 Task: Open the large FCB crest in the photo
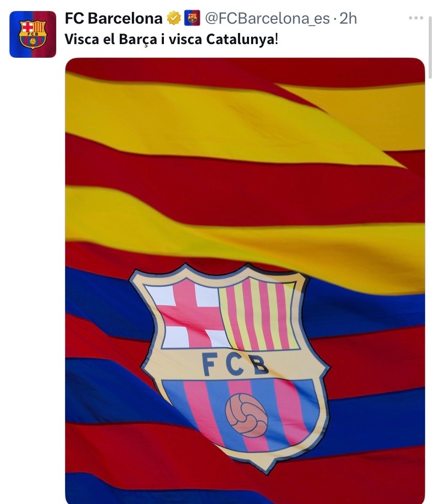click(230, 367)
